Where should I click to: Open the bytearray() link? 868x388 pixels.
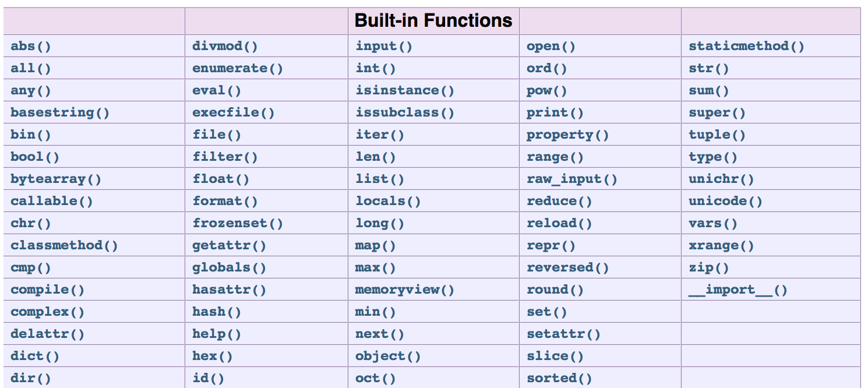click(56, 179)
